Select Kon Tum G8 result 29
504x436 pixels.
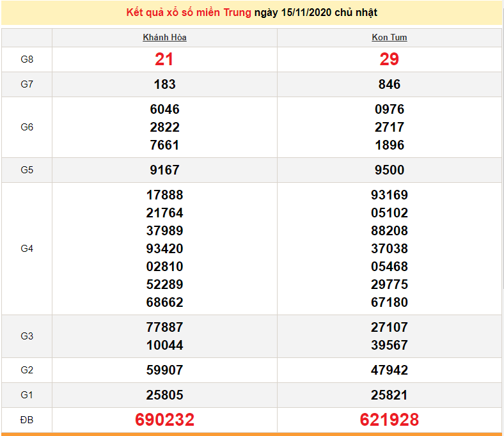click(x=389, y=59)
